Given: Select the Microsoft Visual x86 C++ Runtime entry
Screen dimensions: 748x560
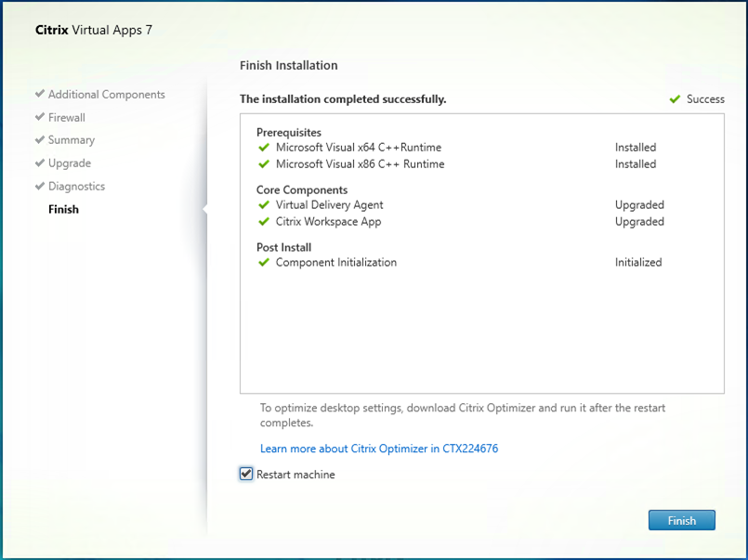Looking at the screenshot, I should [361, 164].
